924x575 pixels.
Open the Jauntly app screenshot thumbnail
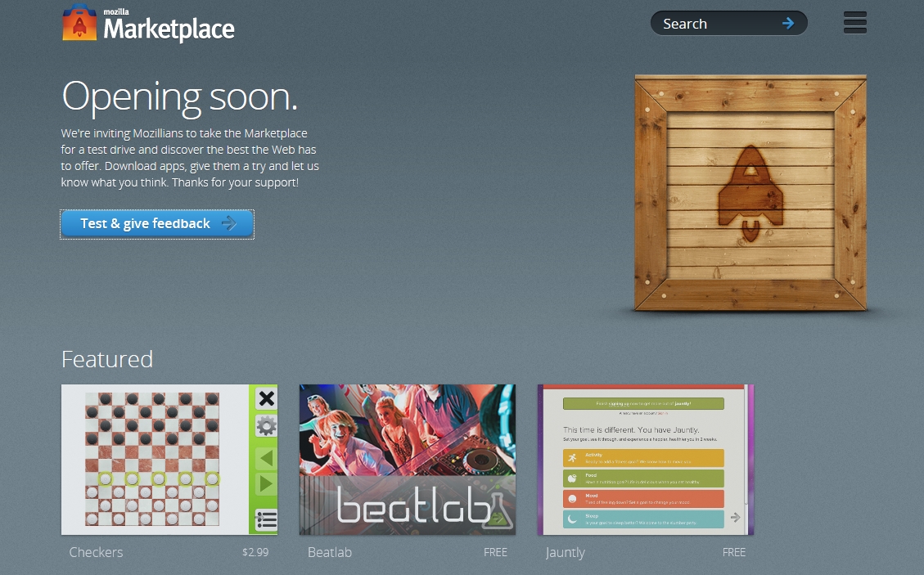[646, 460]
